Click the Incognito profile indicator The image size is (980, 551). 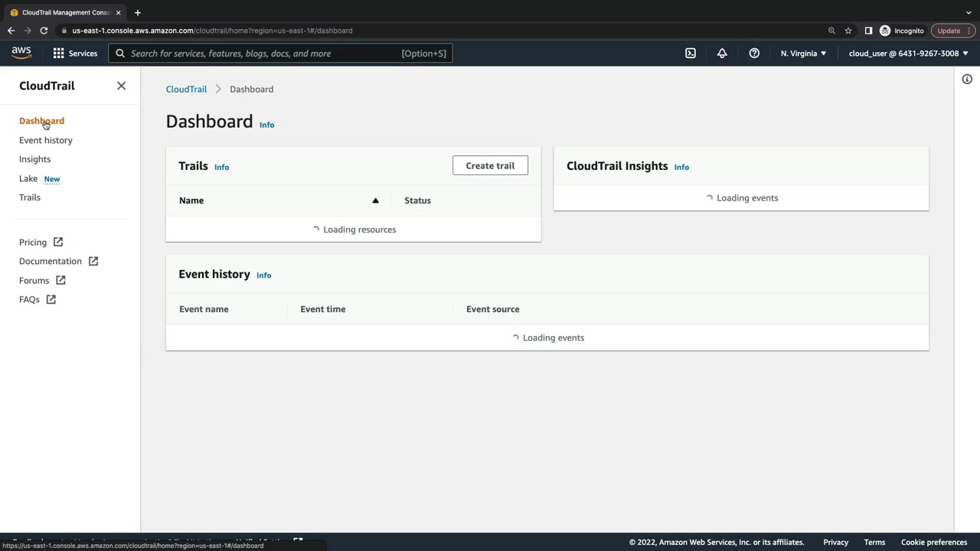tap(902, 31)
